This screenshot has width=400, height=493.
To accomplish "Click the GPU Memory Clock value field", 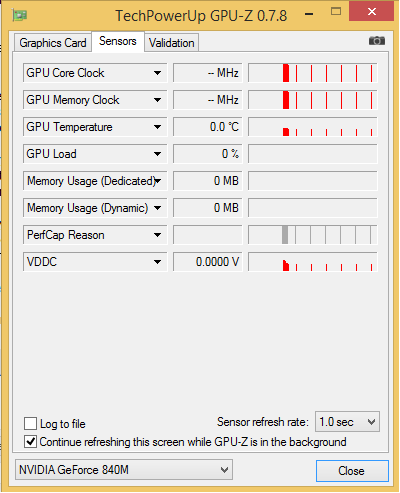I will [208, 100].
